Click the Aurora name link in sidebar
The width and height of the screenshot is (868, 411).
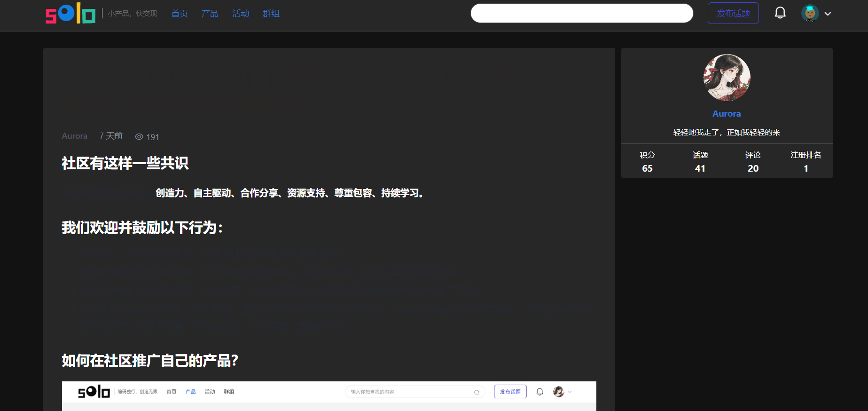[x=727, y=114]
